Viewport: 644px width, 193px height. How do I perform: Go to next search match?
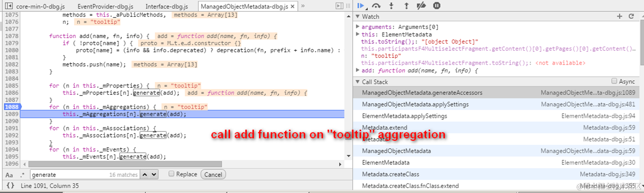click(x=154, y=175)
